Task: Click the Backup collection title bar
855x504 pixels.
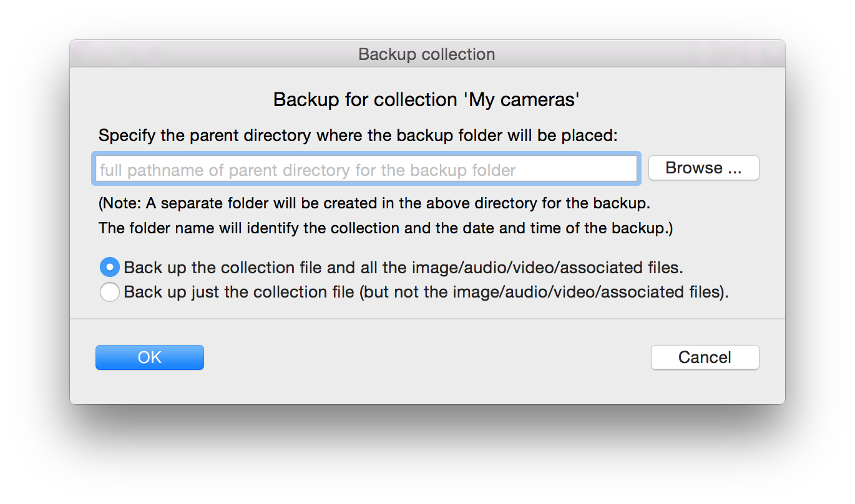Action: (426, 54)
